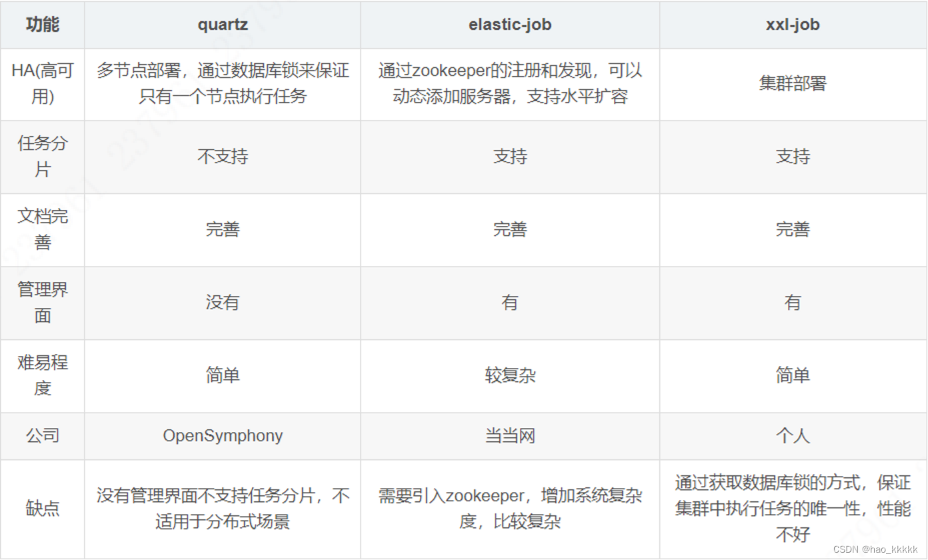
Task: Click the '缺点' row label
Action: click(x=43, y=509)
